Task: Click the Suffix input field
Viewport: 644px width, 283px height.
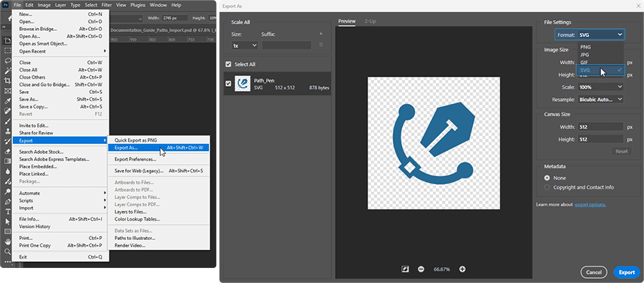Action: (x=287, y=45)
